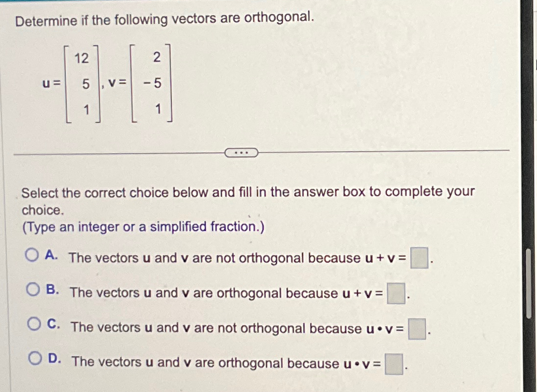Click the answer box beside choice A
Image resolution: width=537 pixels, height=392 pixels.
click(x=419, y=258)
